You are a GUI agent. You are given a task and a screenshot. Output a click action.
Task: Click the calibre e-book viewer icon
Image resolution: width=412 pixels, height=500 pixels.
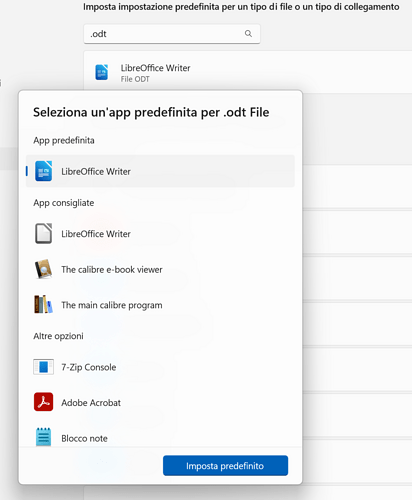pos(44,269)
